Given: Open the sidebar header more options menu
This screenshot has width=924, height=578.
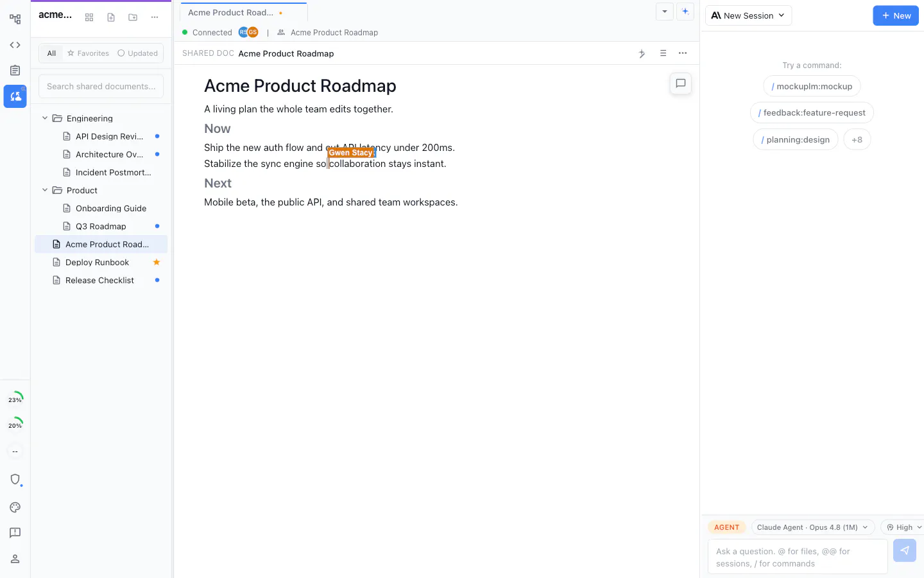Looking at the screenshot, I should coord(155,17).
